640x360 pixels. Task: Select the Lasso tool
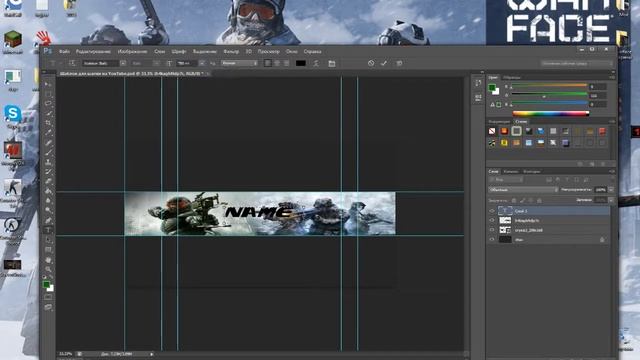(x=48, y=104)
